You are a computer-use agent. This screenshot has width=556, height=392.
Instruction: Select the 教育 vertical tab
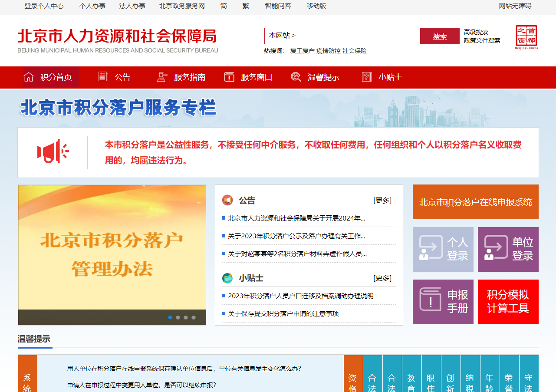[x=411, y=374]
